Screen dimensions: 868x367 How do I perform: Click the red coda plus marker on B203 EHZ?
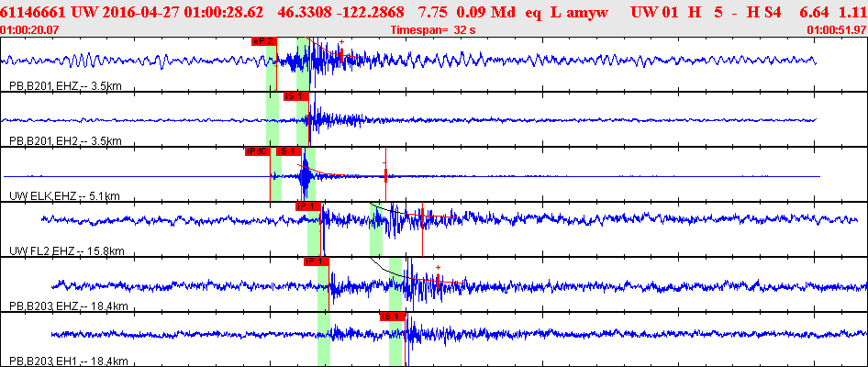[x=438, y=268]
